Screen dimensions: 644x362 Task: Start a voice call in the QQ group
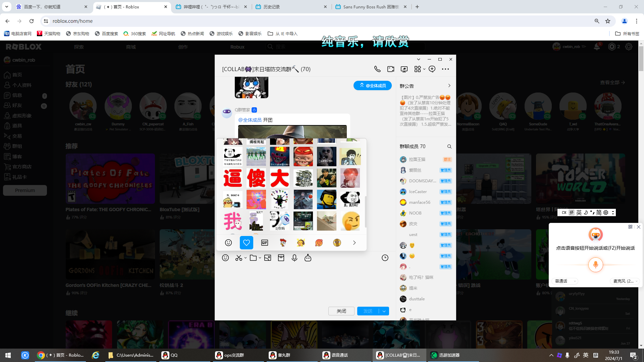377,69
